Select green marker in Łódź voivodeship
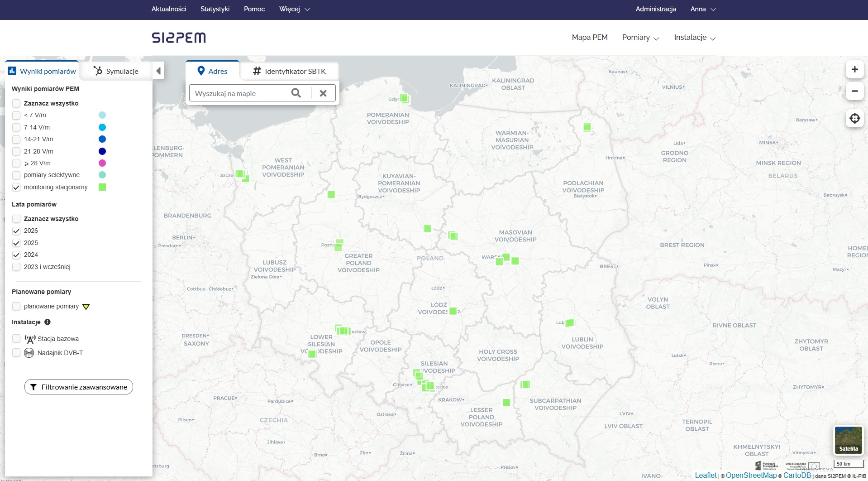 (x=453, y=311)
